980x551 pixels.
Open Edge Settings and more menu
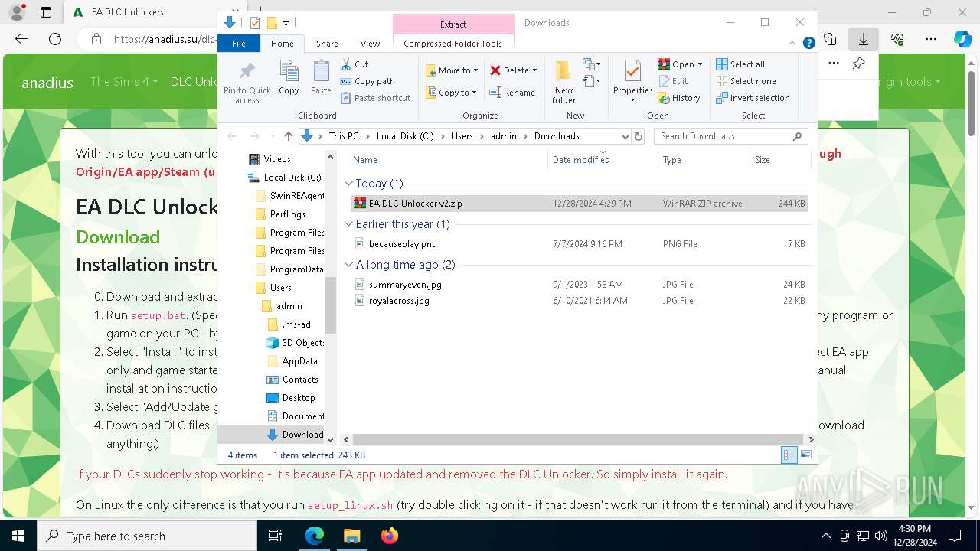point(930,39)
